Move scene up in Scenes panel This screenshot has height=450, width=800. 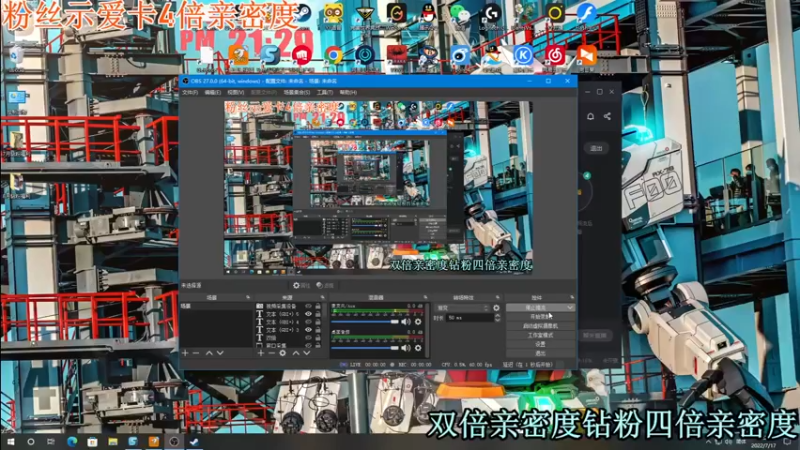[x=209, y=353]
